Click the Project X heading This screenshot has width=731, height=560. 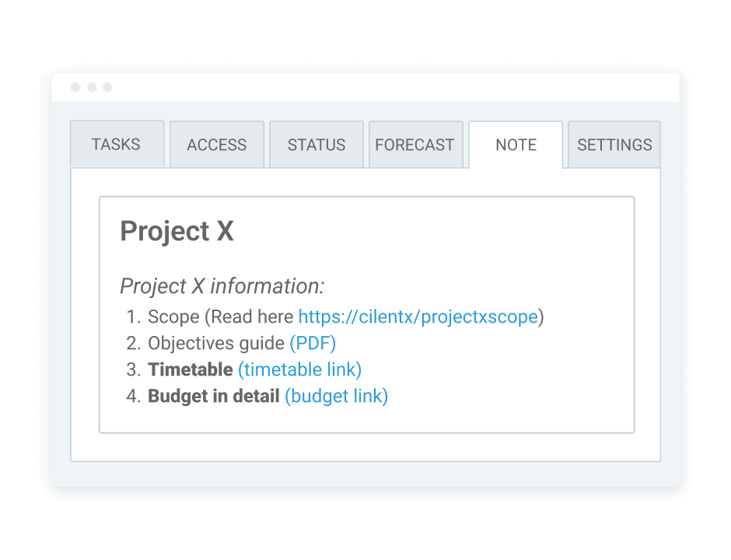(x=177, y=231)
